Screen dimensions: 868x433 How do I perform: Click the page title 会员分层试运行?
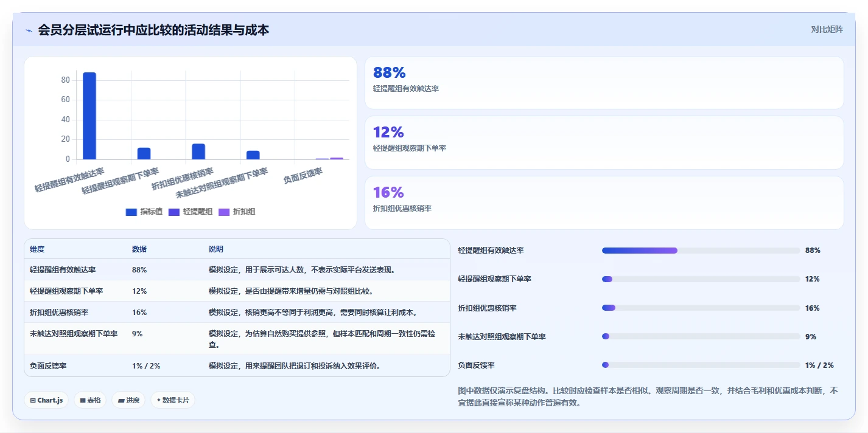pyautogui.click(x=153, y=30)
